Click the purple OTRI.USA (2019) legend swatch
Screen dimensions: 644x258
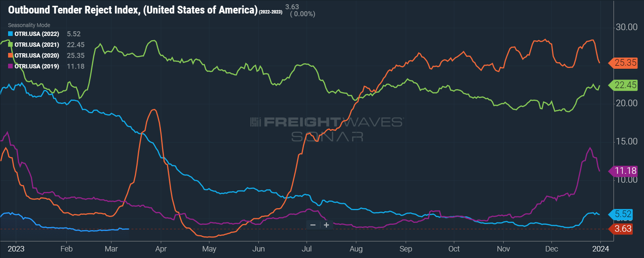coord(10,66)
